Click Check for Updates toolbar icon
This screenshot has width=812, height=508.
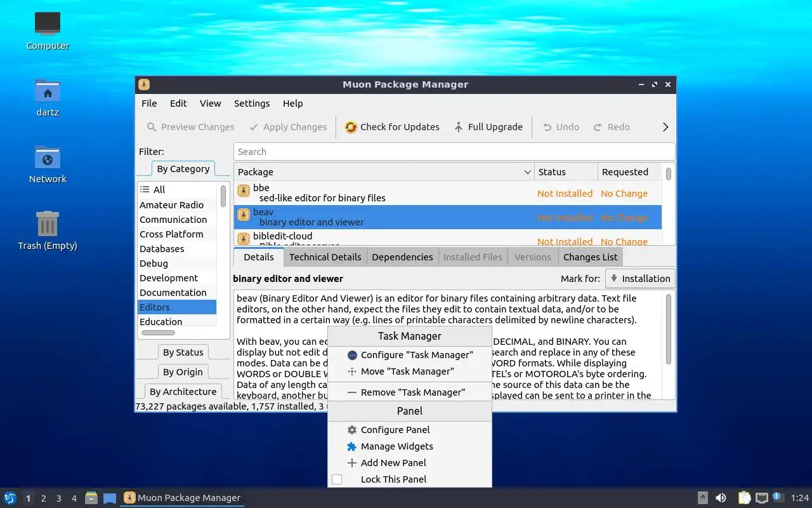click(x=351, y=127)
